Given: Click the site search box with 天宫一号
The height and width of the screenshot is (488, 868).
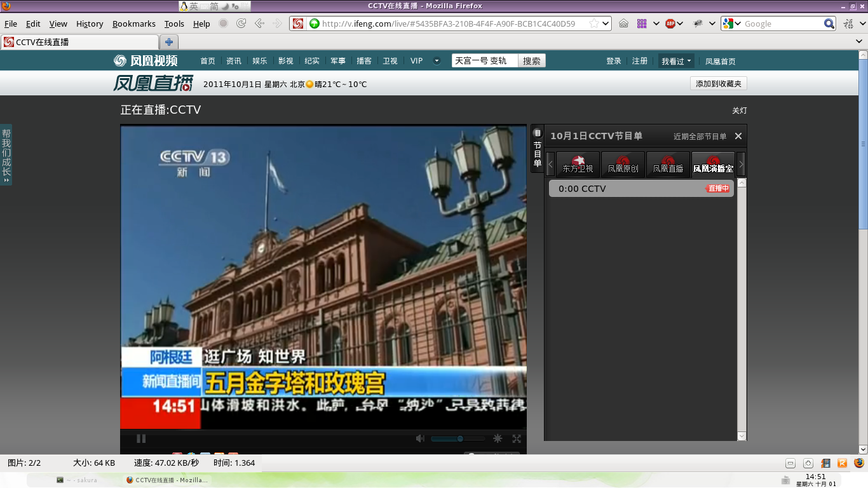Looking at the screenshot, I should click(485, 61).
